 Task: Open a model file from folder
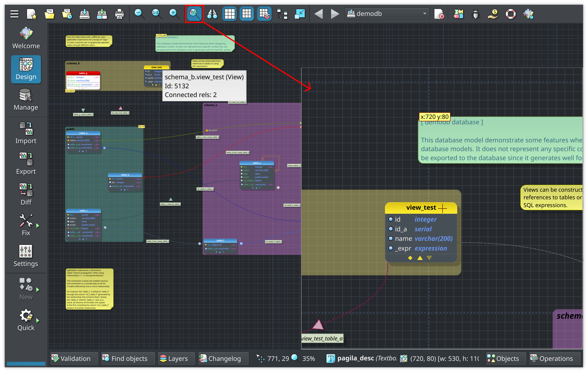point(49,14)
